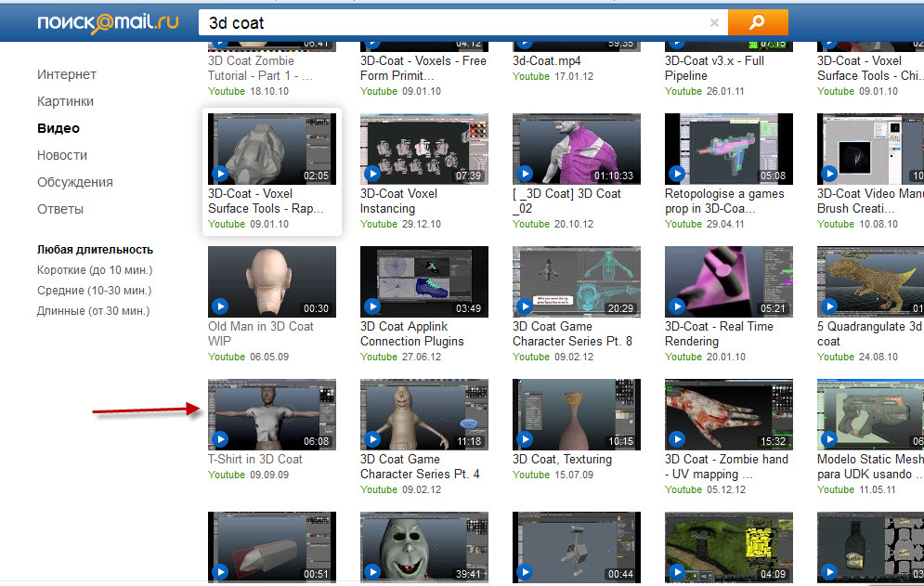Click the 3D Coat Applink sneaker thumbnail

(x=424, y=281)
